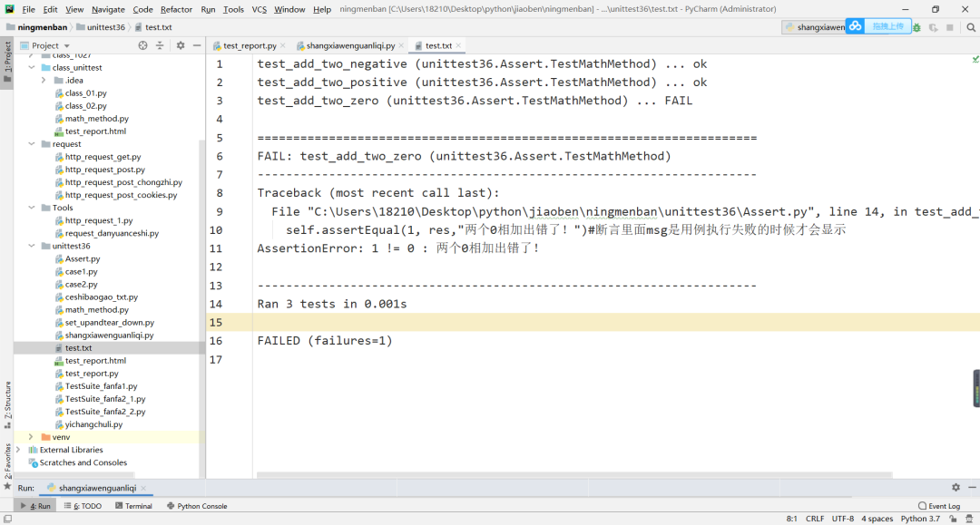
Task: Click the 2: Favorites star icon
Action: coord(7,486)
